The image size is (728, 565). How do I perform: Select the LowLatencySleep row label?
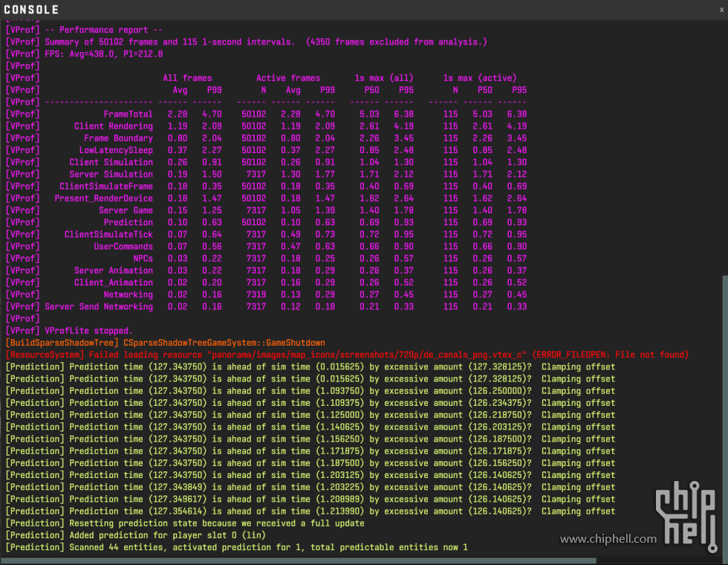(116, 150)
